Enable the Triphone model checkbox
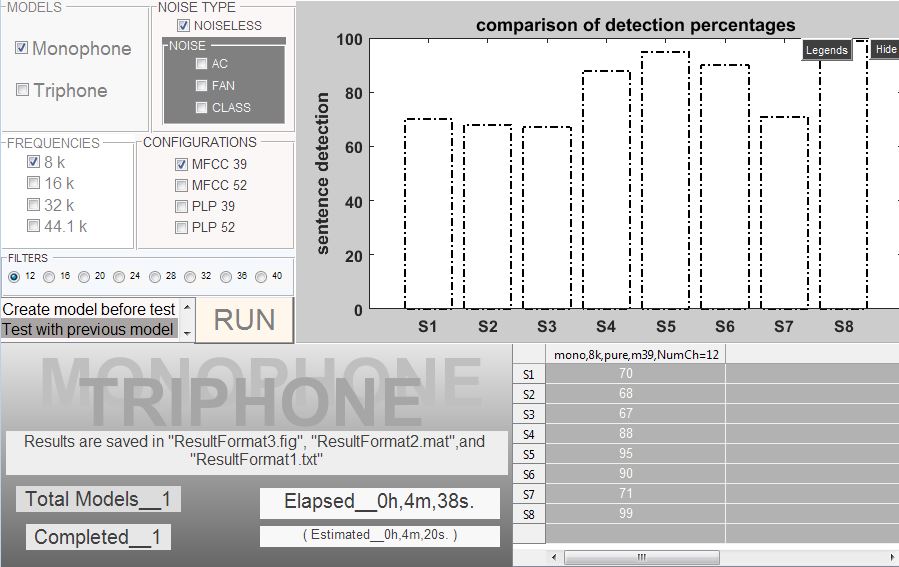 point(22,90)
